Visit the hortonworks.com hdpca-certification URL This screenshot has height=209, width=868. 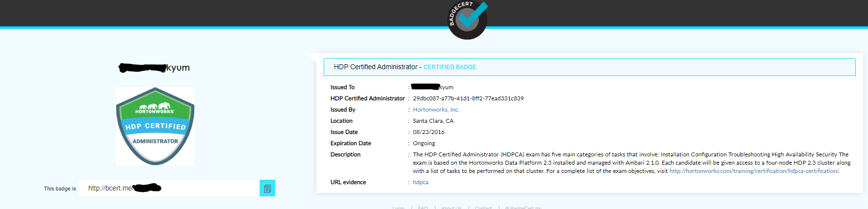pyautogui.click(x=754, y=171)
